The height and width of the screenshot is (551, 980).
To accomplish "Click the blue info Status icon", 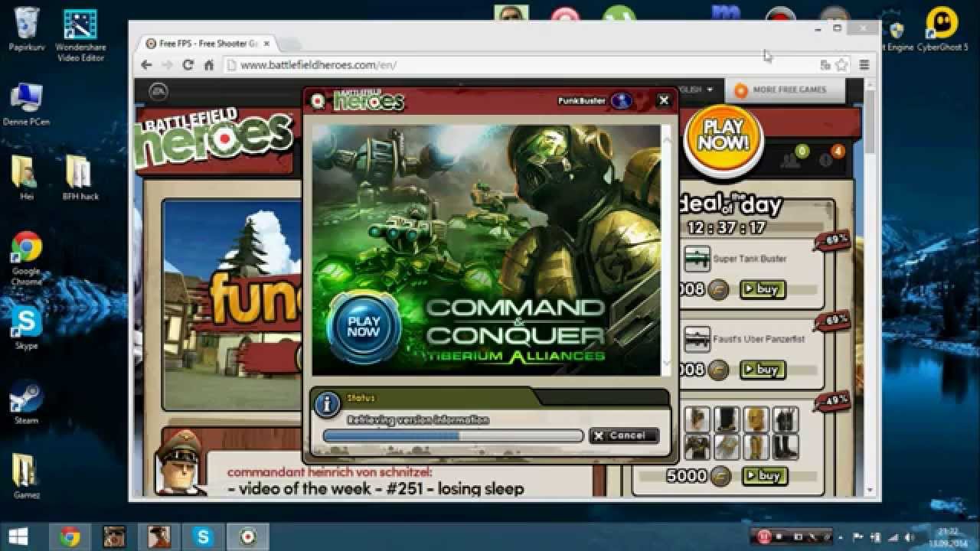I will coord(327,403).
